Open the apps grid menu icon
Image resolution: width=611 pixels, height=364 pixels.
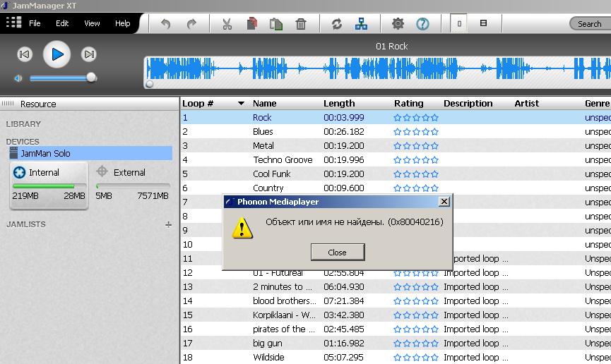tap(13, 23)
